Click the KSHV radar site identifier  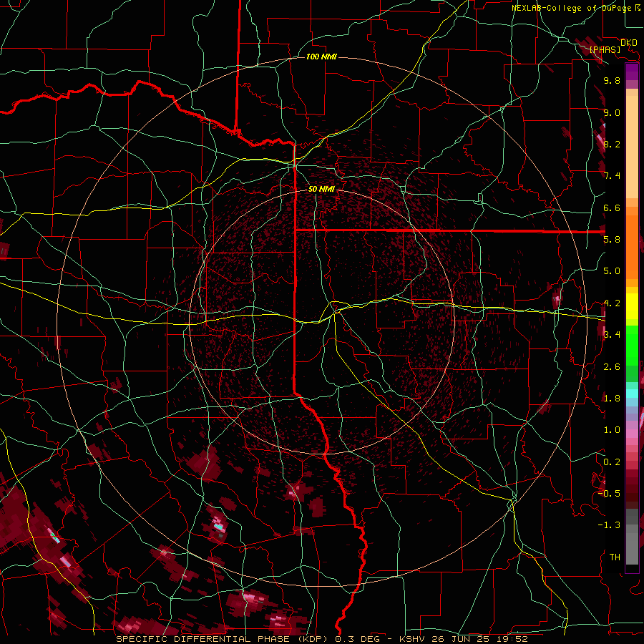coord(414,639)
